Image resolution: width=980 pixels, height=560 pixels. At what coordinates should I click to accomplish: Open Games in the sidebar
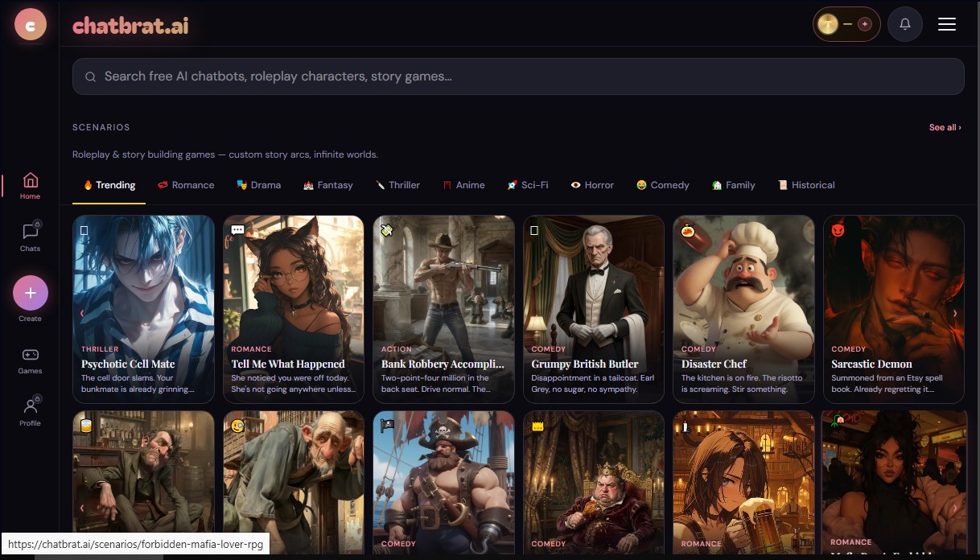click(30, 360)
